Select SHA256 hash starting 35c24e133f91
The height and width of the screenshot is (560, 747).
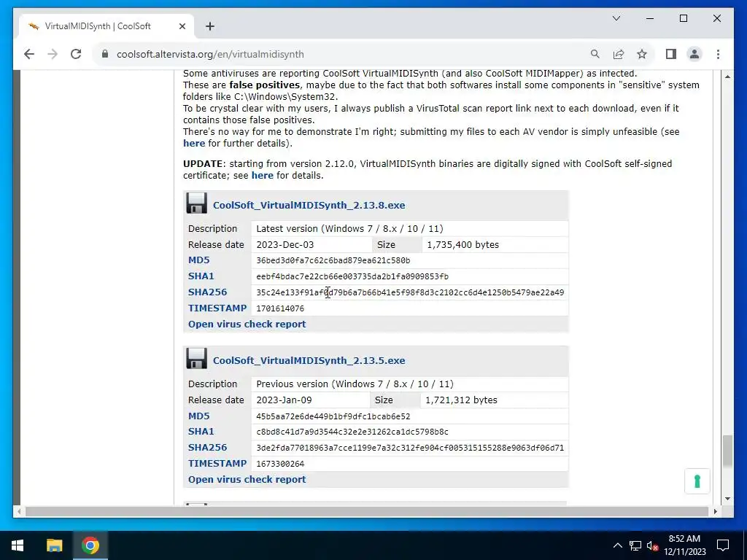pyautogui.click(x=410, y=292)
